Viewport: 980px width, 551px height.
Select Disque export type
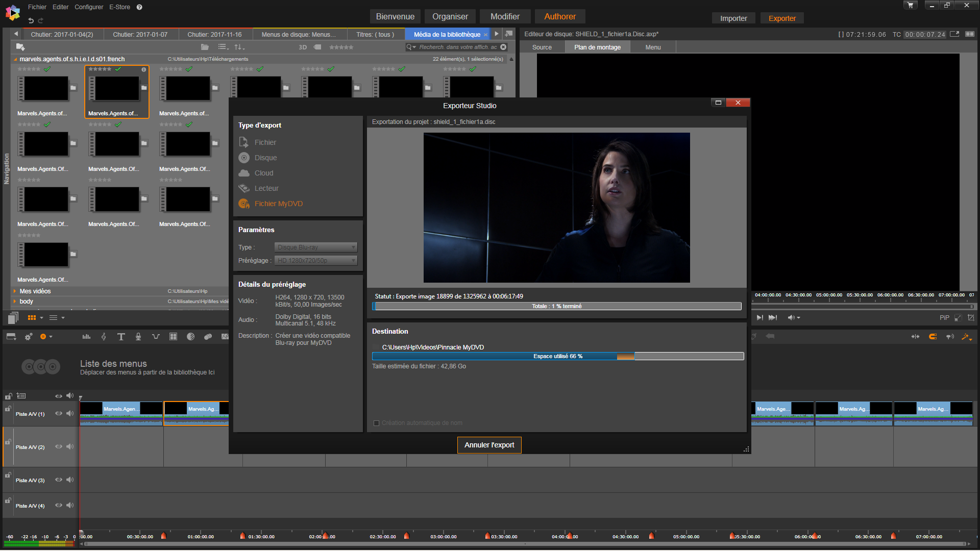pos(265,158)
